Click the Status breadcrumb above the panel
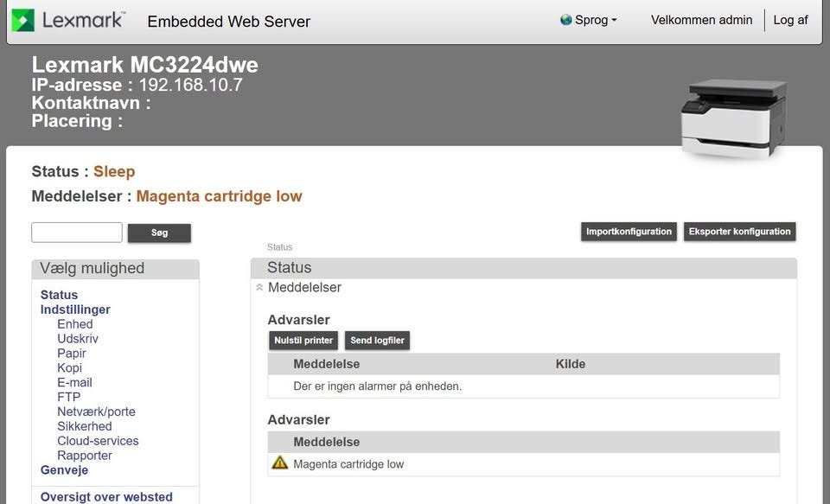Image resolution: width=830 pixels, height=504 pixels. [279, 247]
